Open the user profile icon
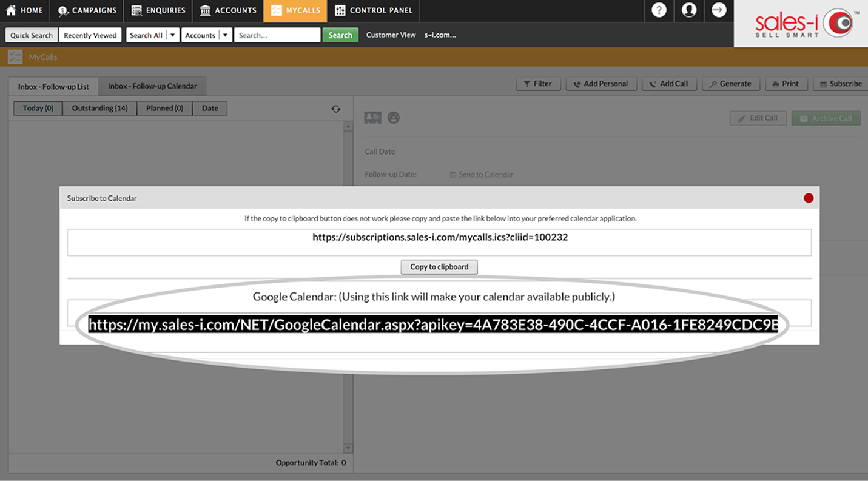The image size is (868, 481). click(688, 10)
